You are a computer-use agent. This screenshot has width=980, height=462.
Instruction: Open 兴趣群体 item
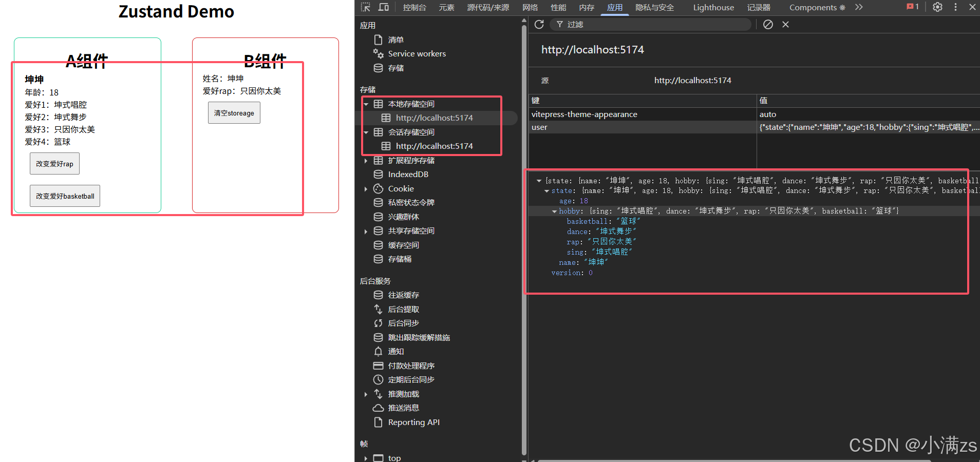403,217
